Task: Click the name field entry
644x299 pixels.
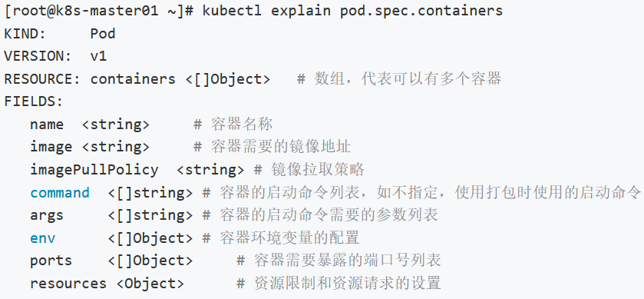Action: pos(90,125)
